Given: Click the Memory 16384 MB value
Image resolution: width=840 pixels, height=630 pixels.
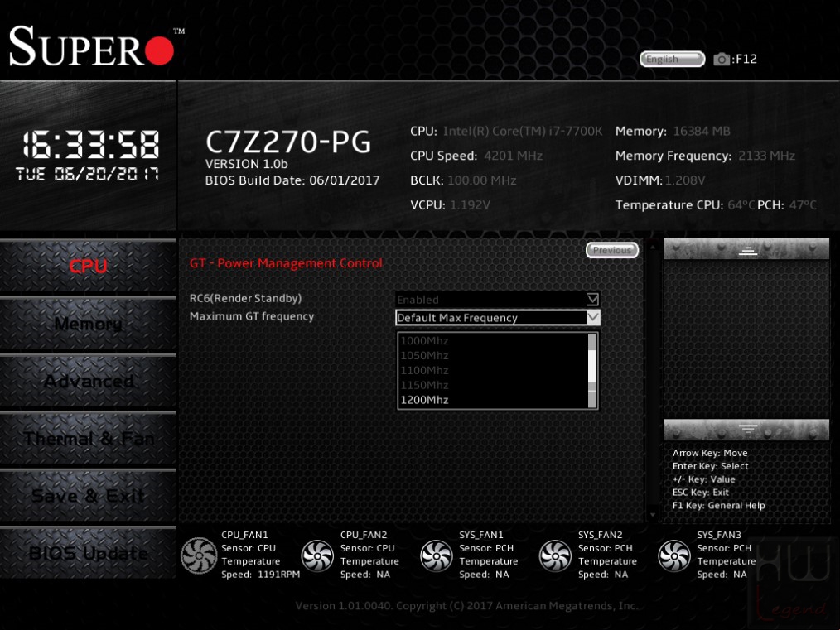Looking at the screenshot, I should 702,131.
